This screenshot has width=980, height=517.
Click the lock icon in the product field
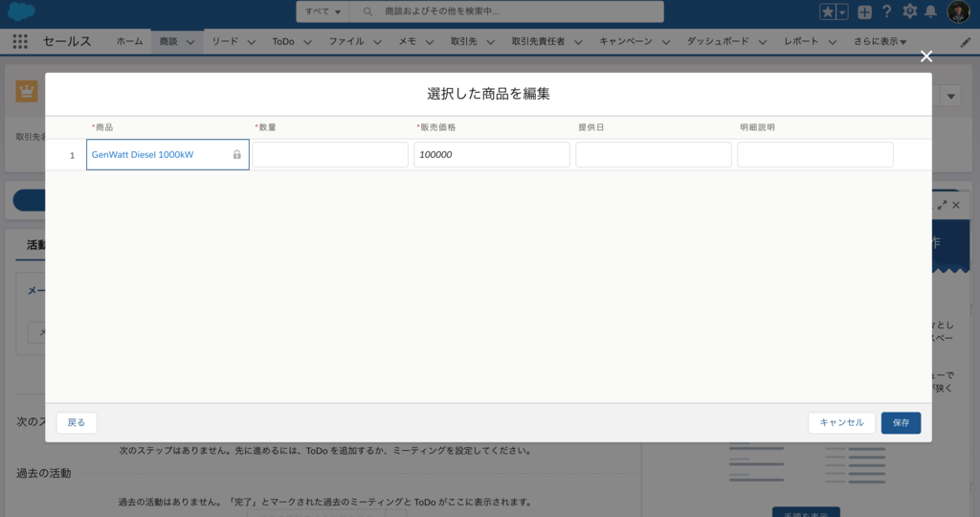tap(237, 154)
